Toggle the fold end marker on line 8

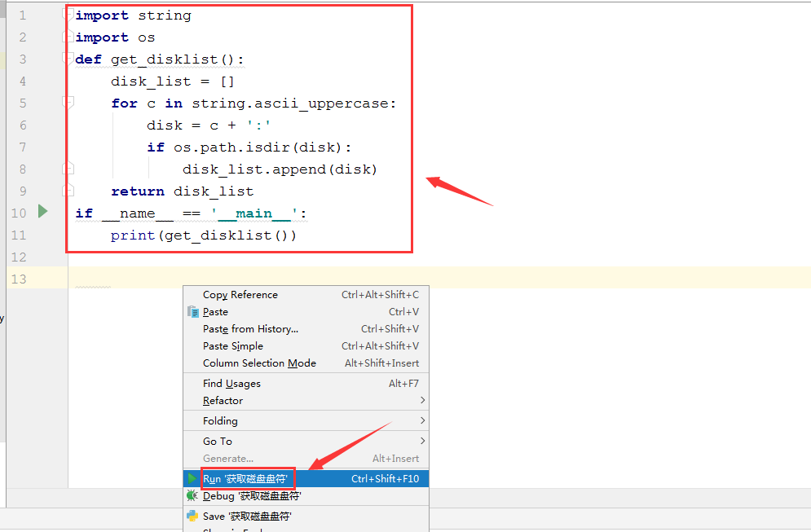(x=68, y=169)
